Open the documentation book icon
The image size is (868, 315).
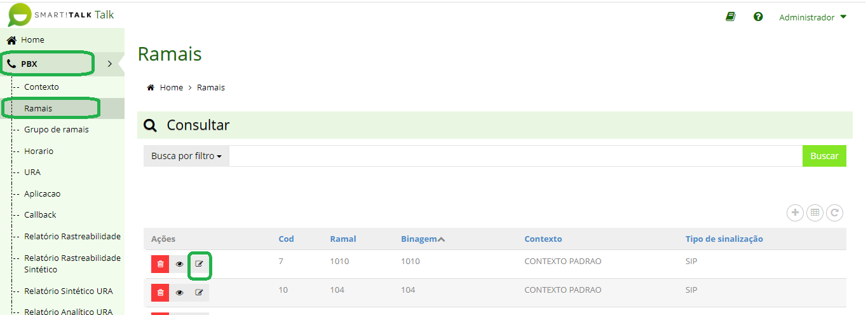pos(731,17)
